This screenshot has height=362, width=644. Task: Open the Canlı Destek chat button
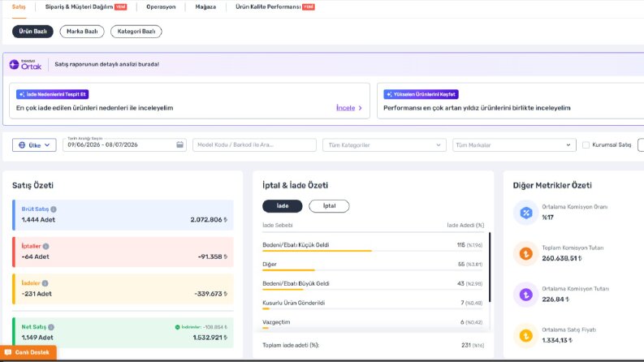pyautogui.click(x=28, y=352)
